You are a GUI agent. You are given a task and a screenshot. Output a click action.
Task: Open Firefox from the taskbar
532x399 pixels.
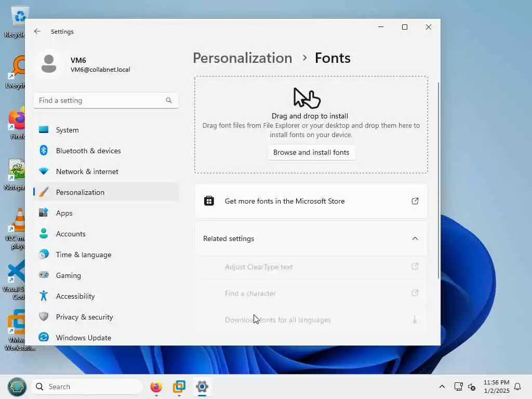tap(156, 387)
